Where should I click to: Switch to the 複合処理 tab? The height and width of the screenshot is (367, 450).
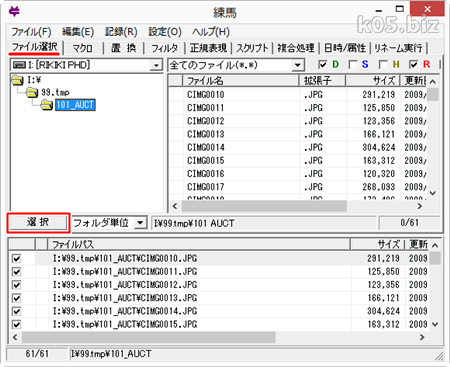(296, 48)
